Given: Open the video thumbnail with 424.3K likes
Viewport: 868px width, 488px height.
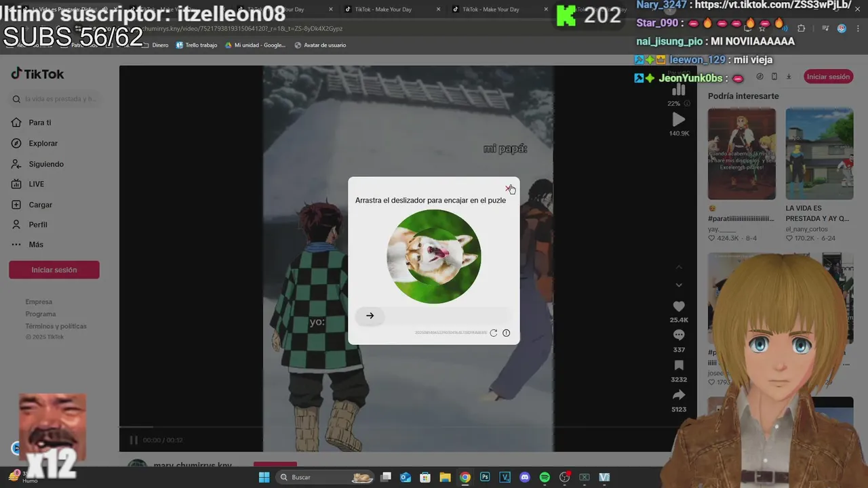Looking at the screenshot, I should point(742,154).
